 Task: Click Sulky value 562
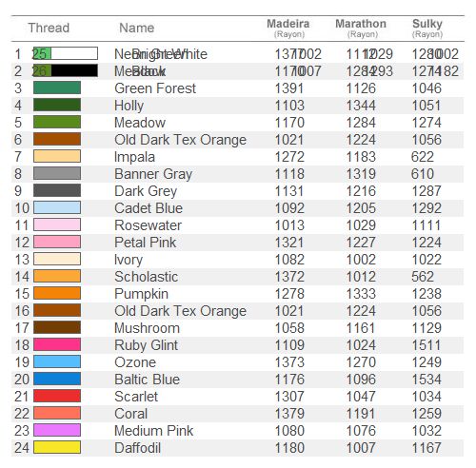point(423,277)
